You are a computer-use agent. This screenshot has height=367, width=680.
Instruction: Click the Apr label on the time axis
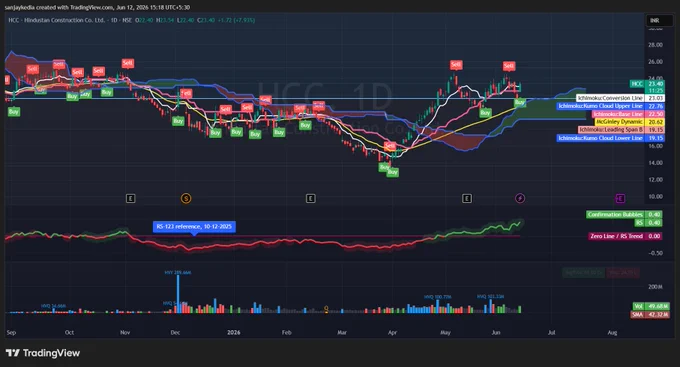tap(392, 332)
